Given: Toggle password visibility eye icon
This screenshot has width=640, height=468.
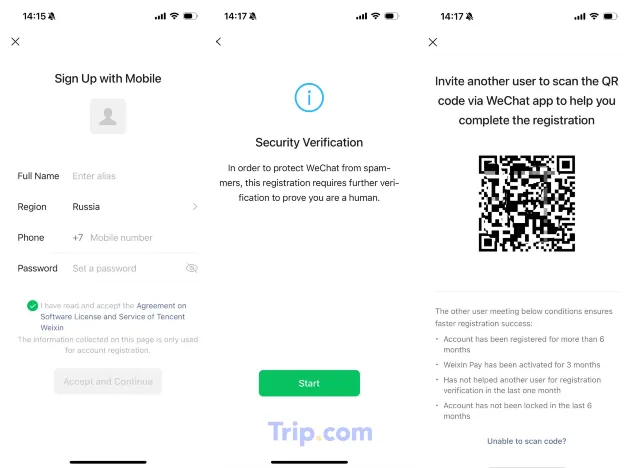Looking at the screenshot, I should 191,268.
